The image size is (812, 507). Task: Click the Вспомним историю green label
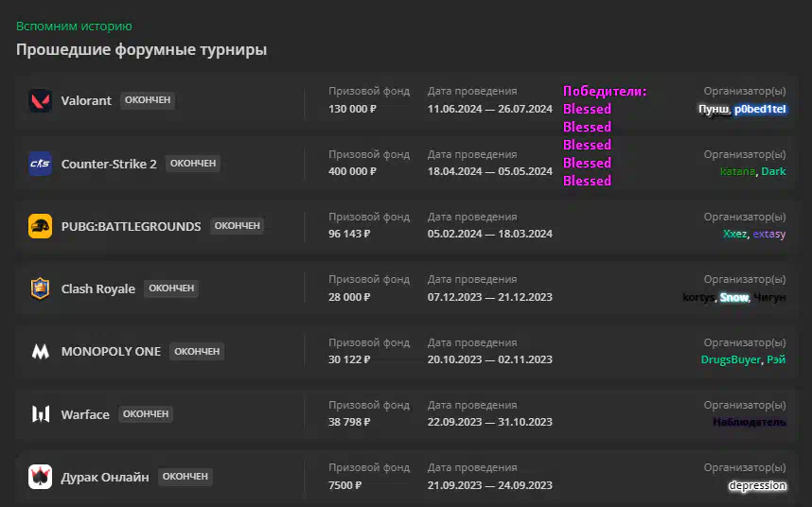74,26
